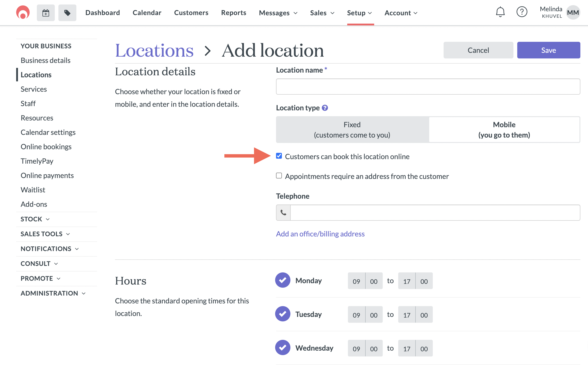Click the MM user avatar
This screenshot has width=588, height=365.
coord(573,13)
